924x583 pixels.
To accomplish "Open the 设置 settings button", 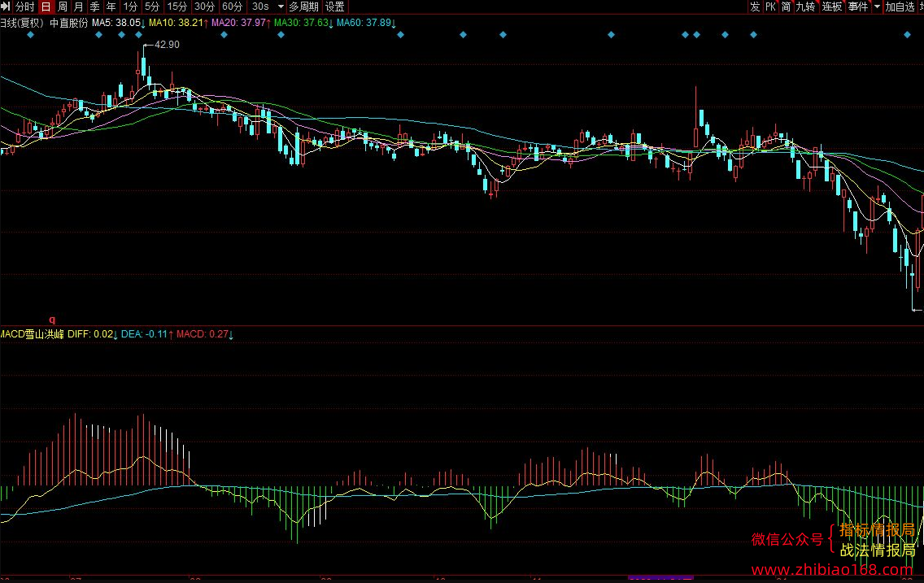I will coord(335,7).
